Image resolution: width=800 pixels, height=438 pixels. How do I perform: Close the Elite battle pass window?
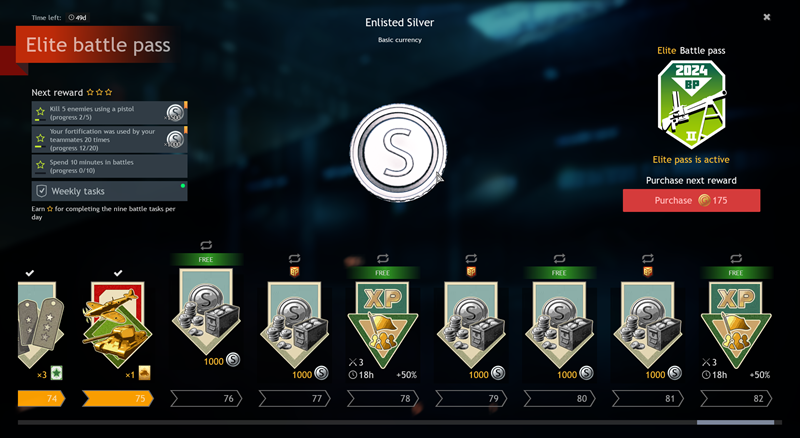(766, 17)
